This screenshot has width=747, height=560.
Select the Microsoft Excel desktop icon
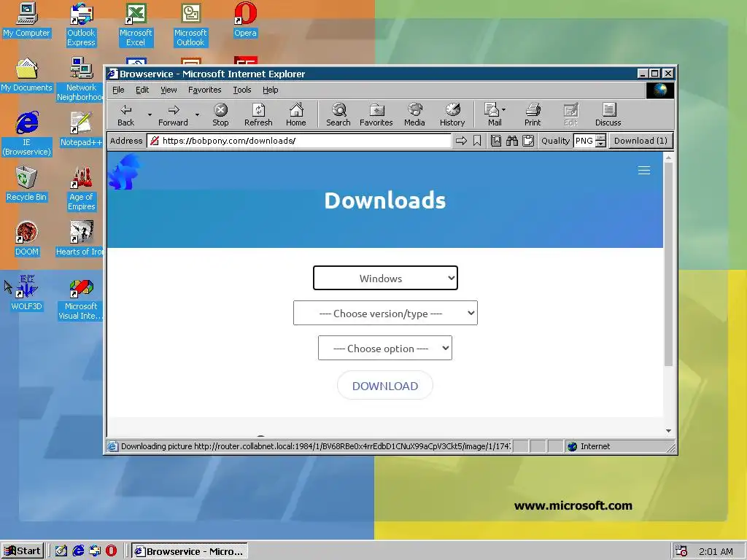[x=136, y=25]
